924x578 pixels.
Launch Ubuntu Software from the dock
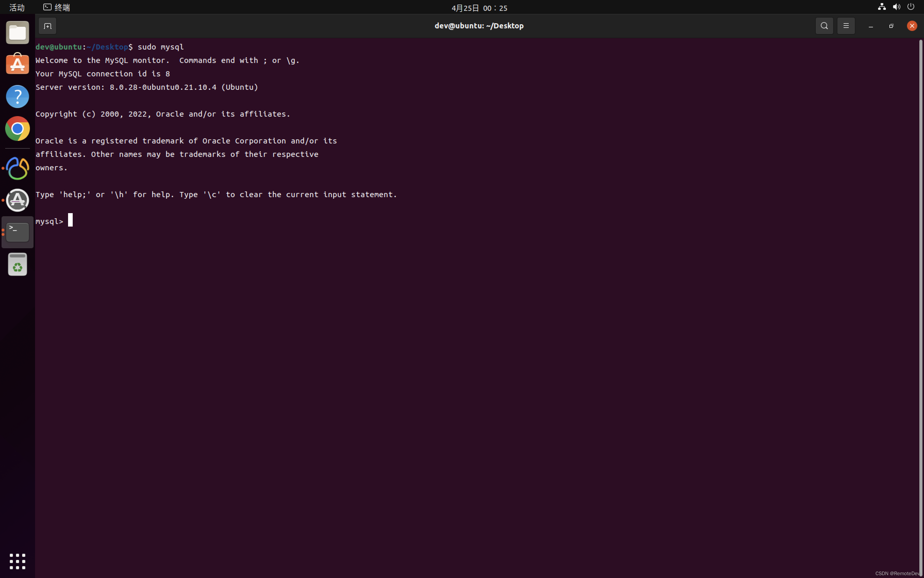click(18, 64)
